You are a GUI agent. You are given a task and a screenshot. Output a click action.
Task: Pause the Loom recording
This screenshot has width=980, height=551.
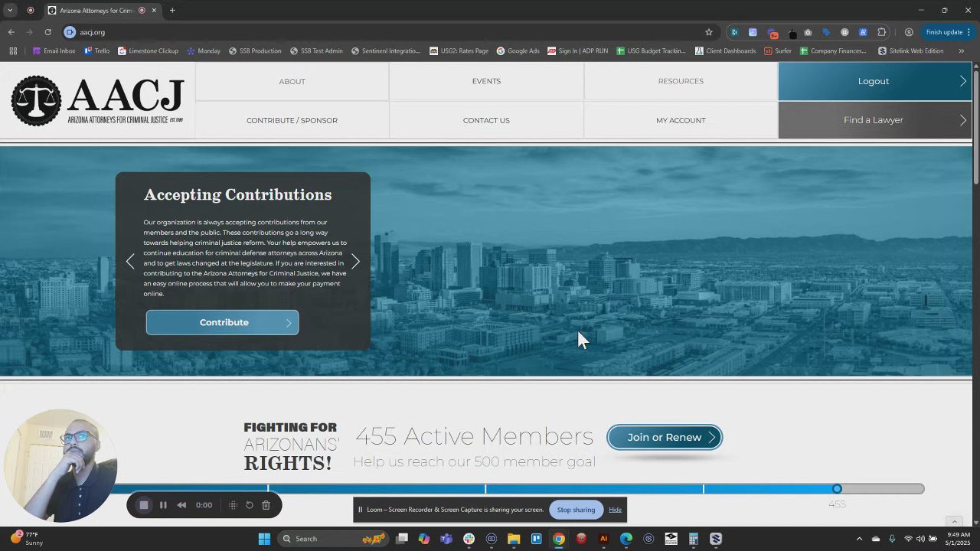coord(163,505)
